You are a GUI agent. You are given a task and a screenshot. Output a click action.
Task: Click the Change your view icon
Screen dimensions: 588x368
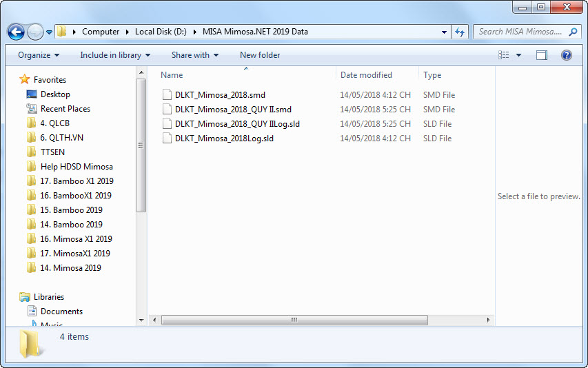point(504,55)
